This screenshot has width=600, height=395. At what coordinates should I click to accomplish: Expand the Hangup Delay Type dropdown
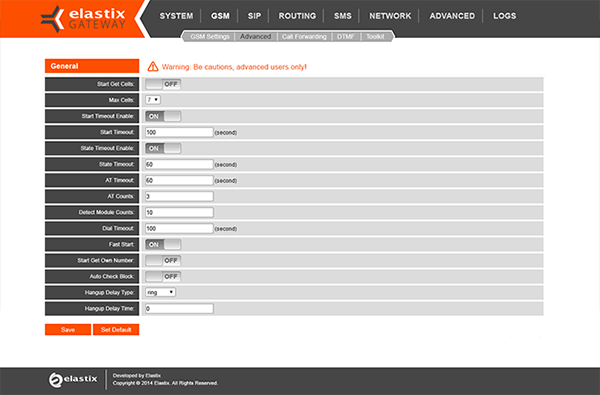(x=160, y=292)
